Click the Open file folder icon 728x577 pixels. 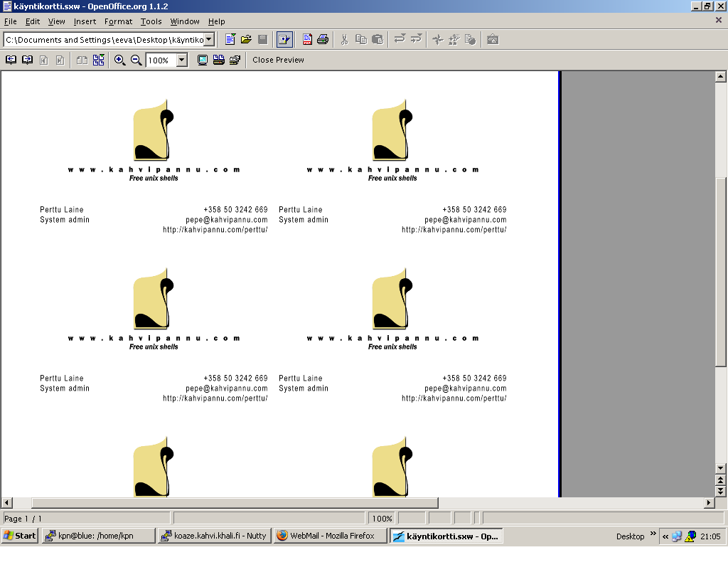tap(246, 39)
